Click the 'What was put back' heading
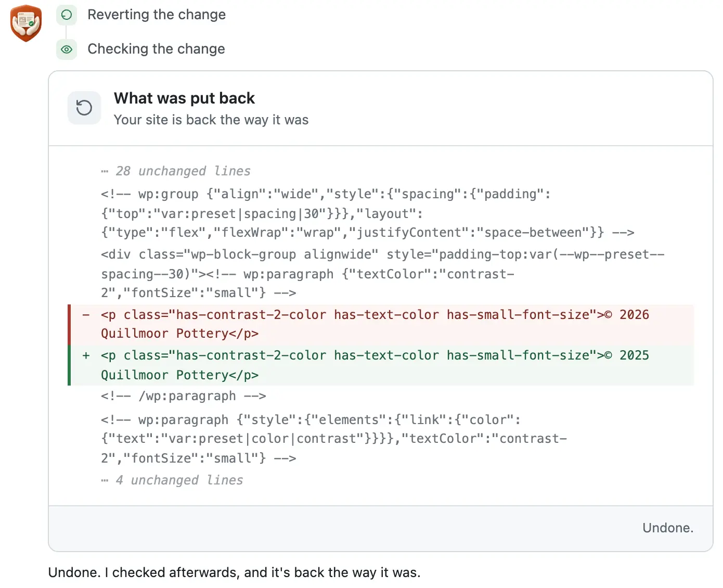This screenshot has height=588, width=723. (184, 98)
